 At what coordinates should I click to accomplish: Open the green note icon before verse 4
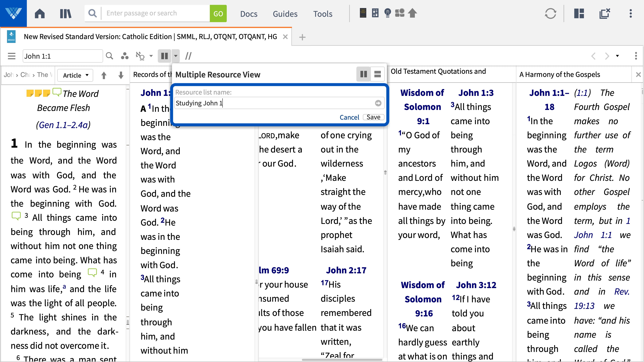point(92,272)
